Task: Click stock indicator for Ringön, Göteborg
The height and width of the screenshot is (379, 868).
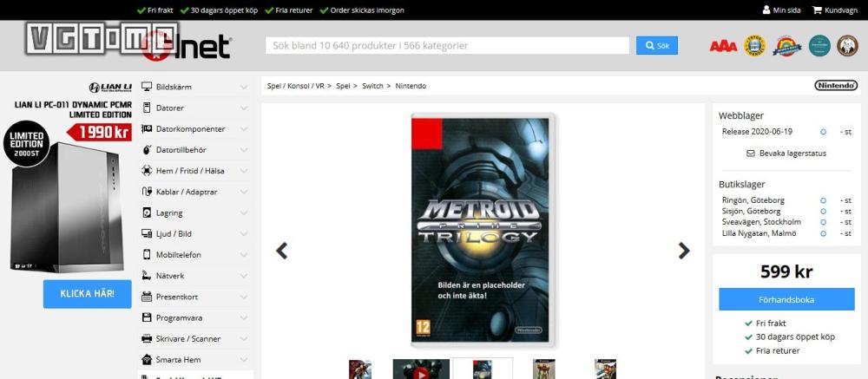Action: [x=823, y=200]
